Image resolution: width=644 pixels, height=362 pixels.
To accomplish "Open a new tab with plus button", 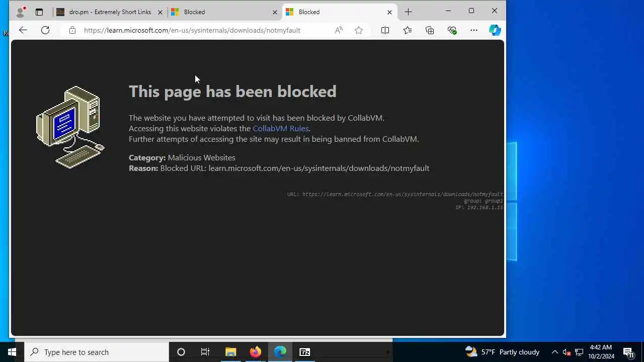I will 408,12.
